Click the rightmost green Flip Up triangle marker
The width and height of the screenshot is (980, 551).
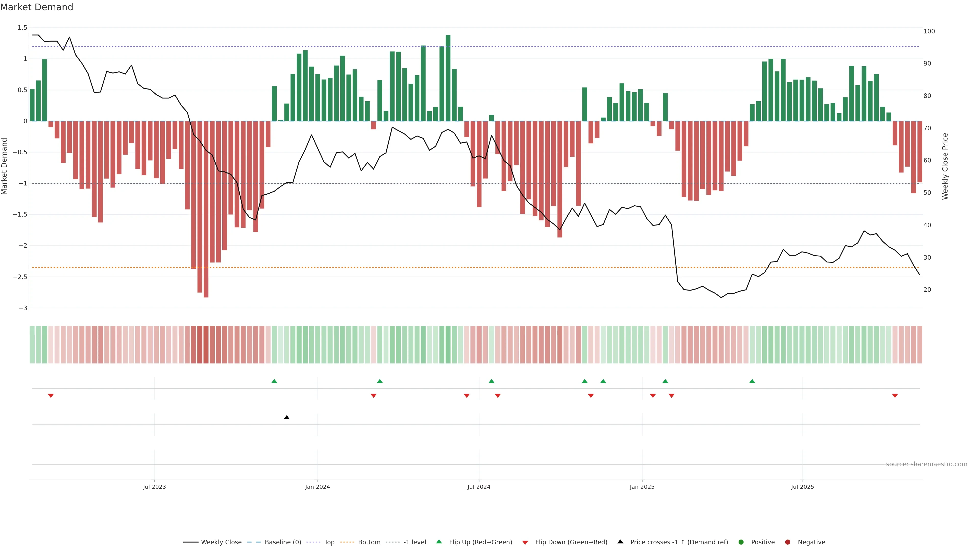click(752, 381)
